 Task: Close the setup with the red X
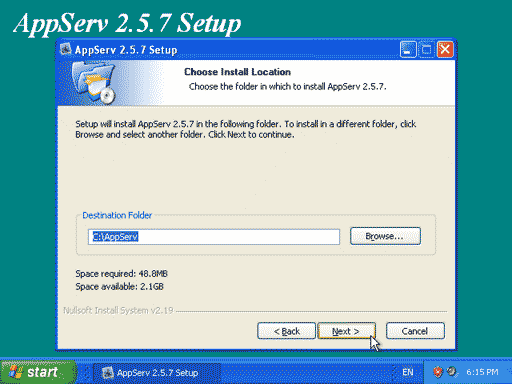pos(445,50)
